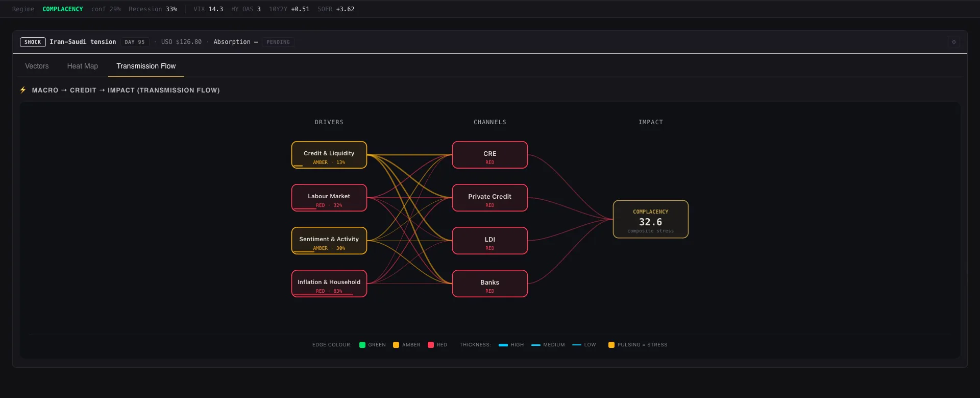Click the amber edge colour legend swatch
The height and width of the screenshot is (398, 980).
tap(396, 345)
